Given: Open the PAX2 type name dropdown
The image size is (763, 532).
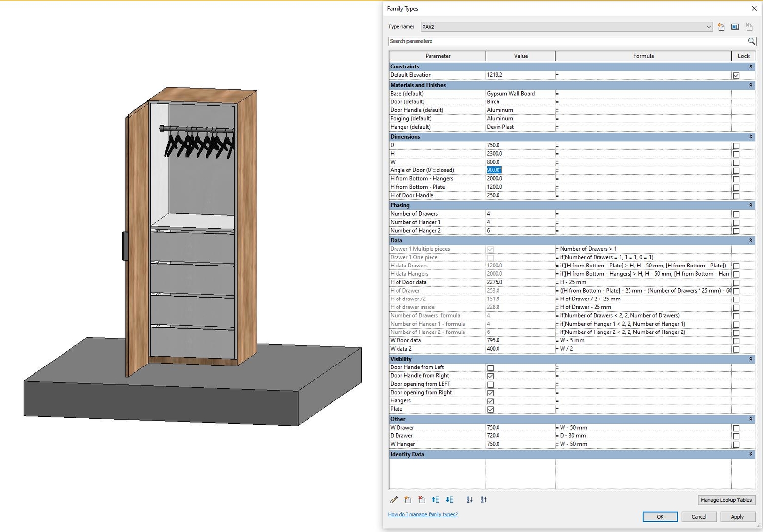Looking at the screenshot, I should point(708,27).
